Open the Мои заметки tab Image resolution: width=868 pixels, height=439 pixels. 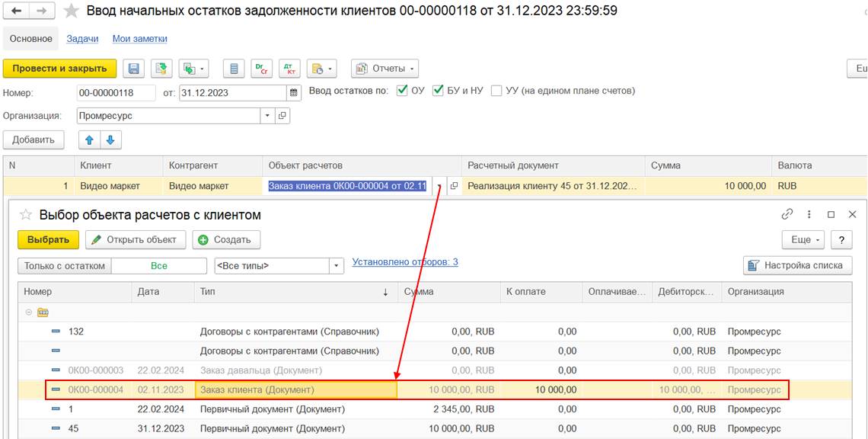pyautogui.click(x=139, y=39)
